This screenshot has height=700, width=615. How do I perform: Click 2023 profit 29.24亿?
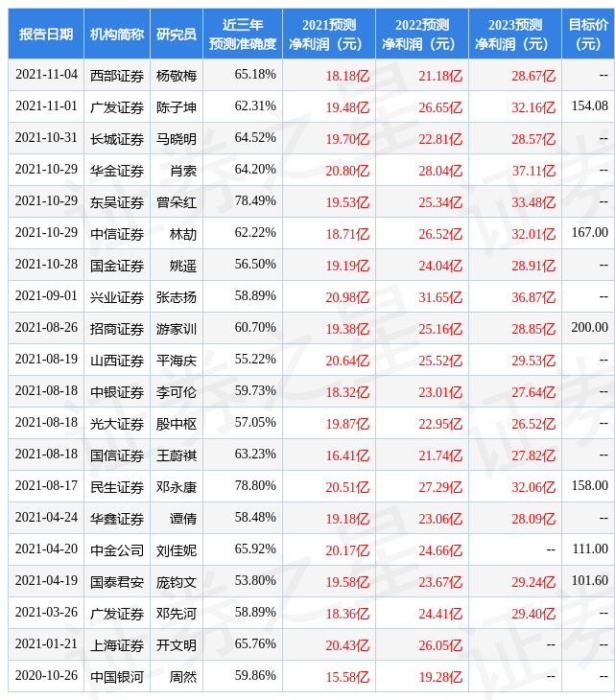533,582
